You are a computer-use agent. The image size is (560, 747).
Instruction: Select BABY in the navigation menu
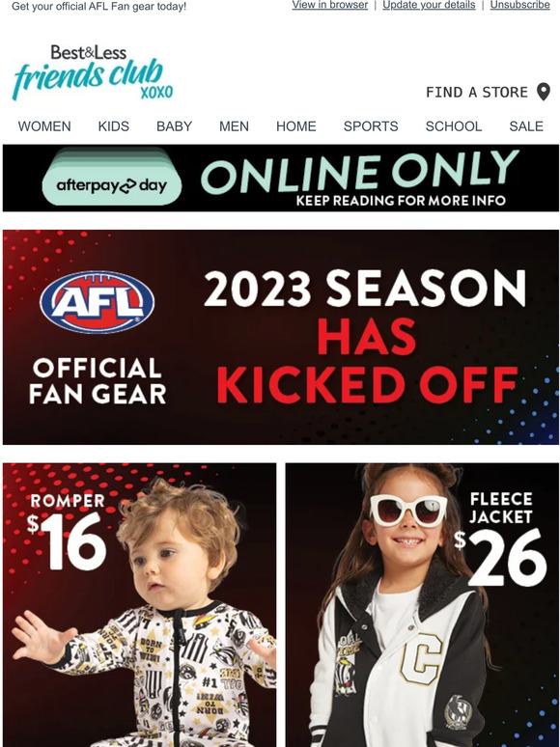[x=175, y=126]
